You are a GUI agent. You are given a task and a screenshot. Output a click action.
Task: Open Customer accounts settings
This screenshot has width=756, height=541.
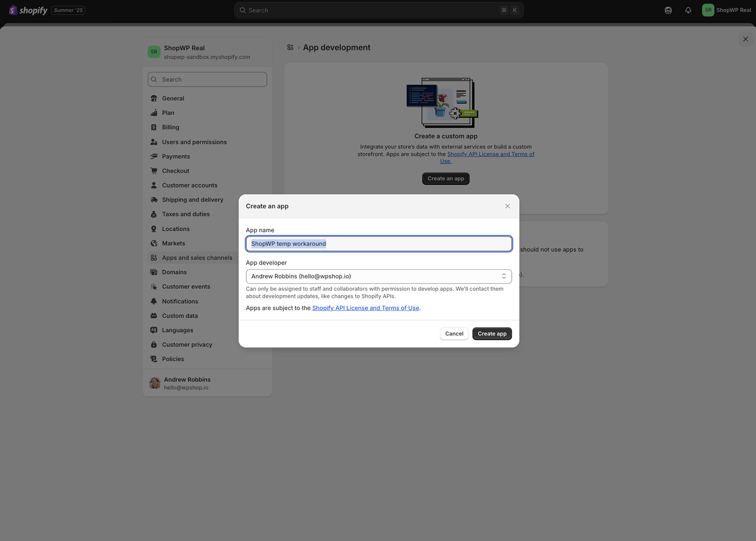click(207, 185)
